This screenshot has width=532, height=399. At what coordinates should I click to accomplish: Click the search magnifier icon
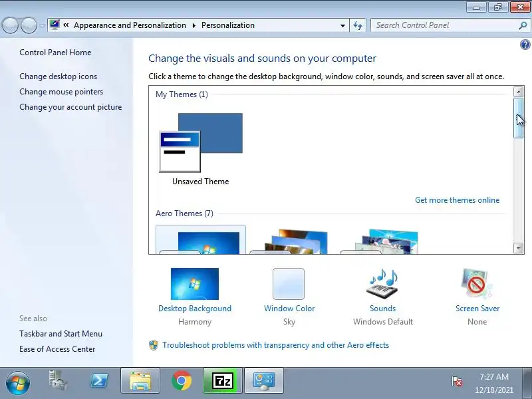tap(523, 25)
